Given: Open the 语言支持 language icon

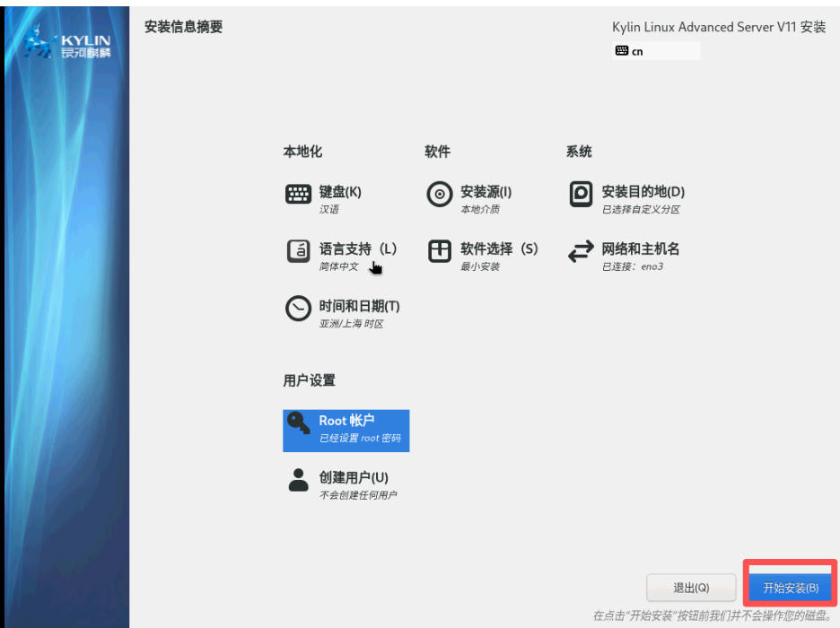Looking at the screenshot, I should pyautogui.click(x=298, y=252).
